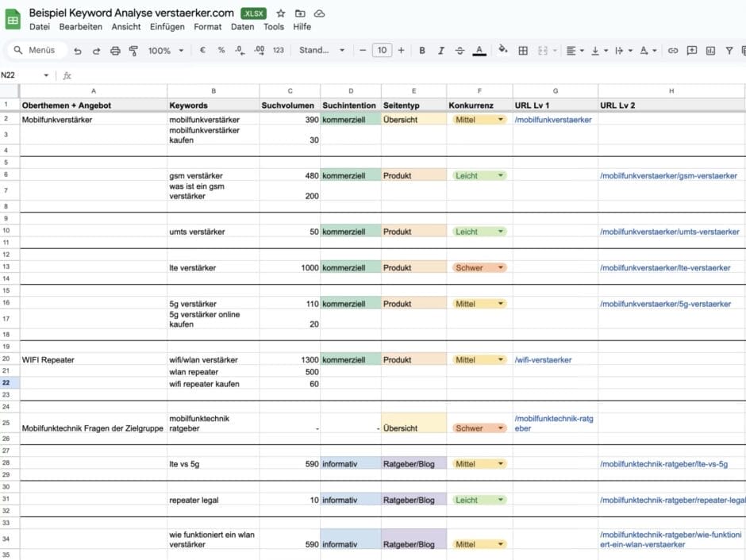Open Konkurrenz dropdown for repeater legal row
The width and height of the screenshot is (746, 560).
click(501, 500)
